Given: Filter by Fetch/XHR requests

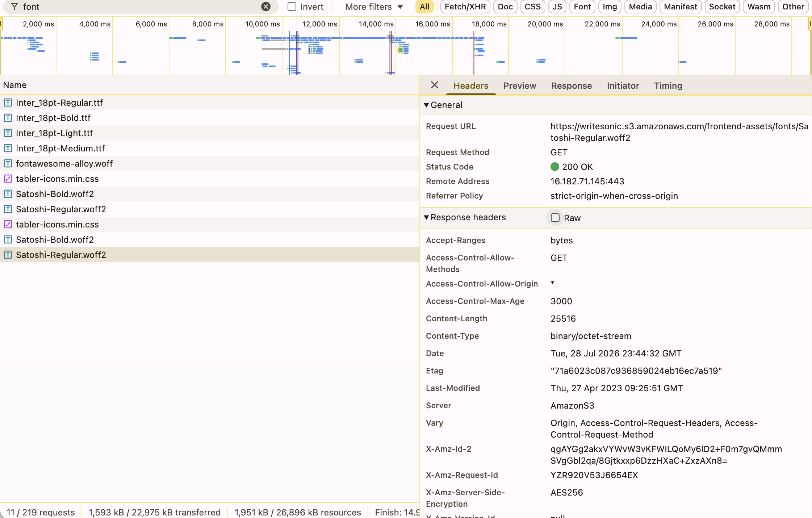Looking at the screenshot, I should tap(465, 7).
